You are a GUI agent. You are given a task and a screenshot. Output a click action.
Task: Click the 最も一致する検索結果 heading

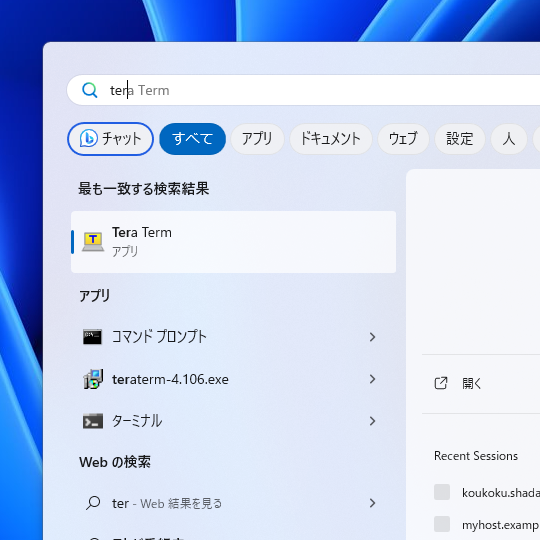(144, 188)
